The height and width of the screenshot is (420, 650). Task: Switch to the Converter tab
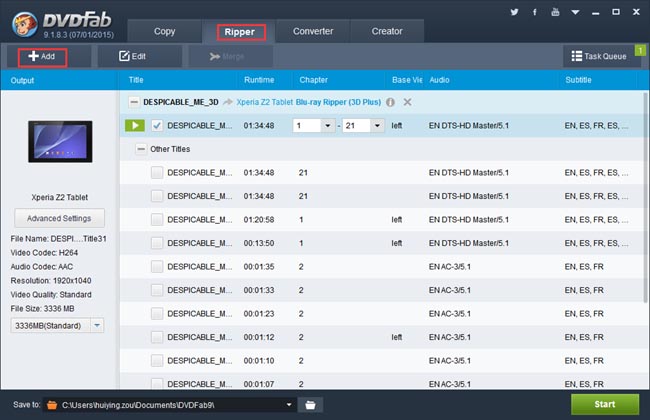tap(313, 31)
